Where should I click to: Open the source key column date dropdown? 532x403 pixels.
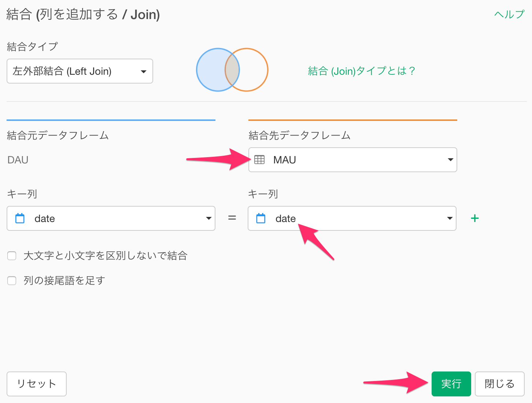point(111,218)
